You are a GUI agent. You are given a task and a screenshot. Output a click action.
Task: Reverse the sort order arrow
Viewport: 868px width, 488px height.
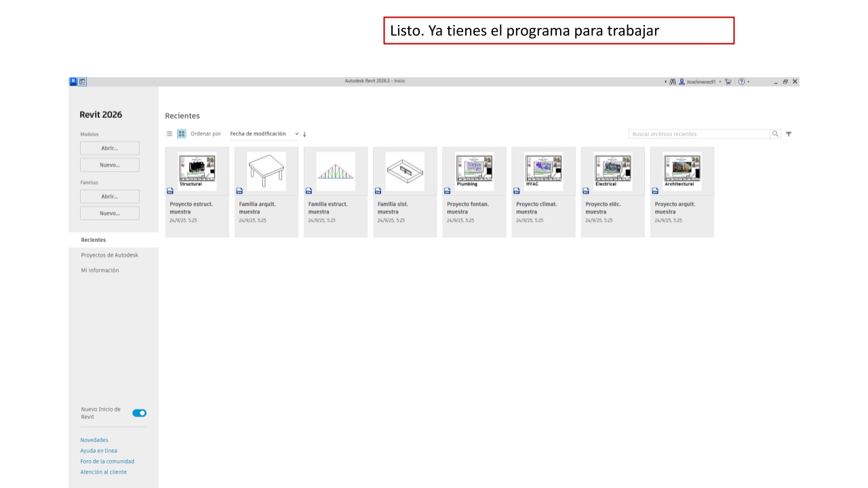[x=304, y=134]
